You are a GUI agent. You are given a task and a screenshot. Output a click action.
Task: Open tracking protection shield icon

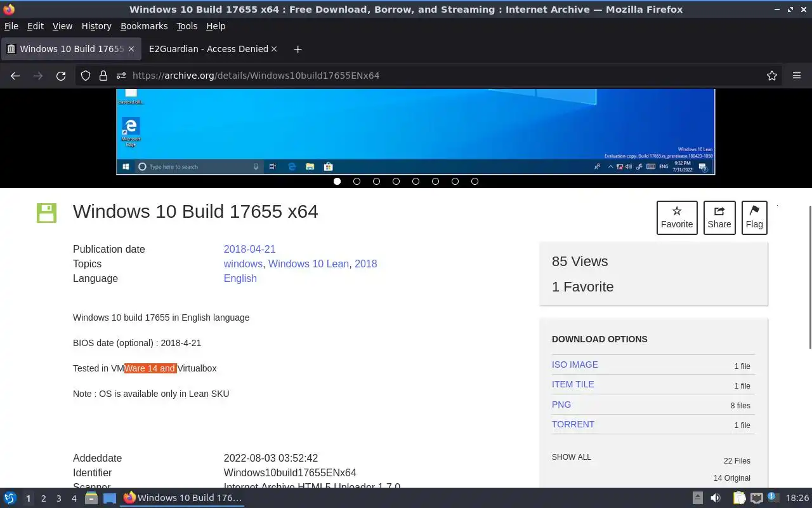86,76
